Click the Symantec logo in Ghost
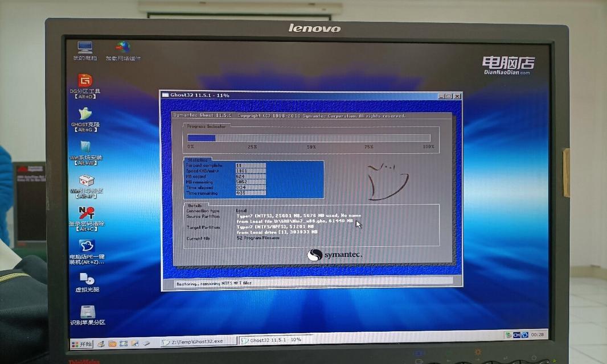Image resolution: width=607 pixels, height=364 pixels. (x=334, y=255)
